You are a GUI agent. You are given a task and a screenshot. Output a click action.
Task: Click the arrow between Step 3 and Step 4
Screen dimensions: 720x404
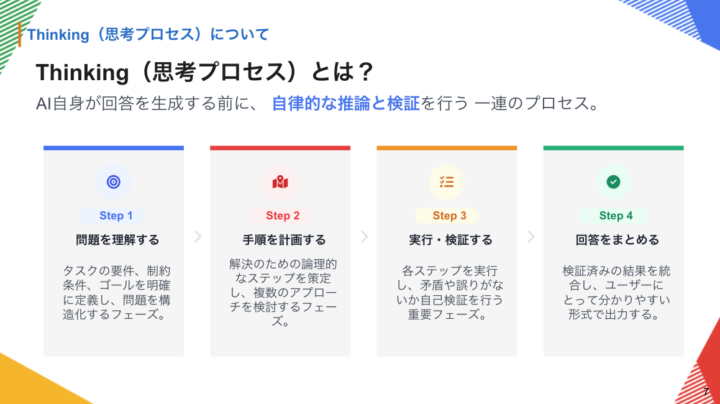pyautogui.click(x=530, y=237)
